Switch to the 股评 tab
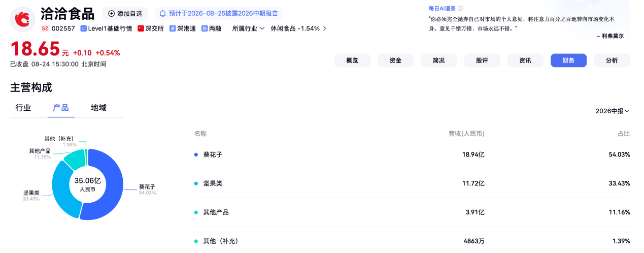Image resolution: width=644 pixels, height=253 pixels. tap(482, 60)
